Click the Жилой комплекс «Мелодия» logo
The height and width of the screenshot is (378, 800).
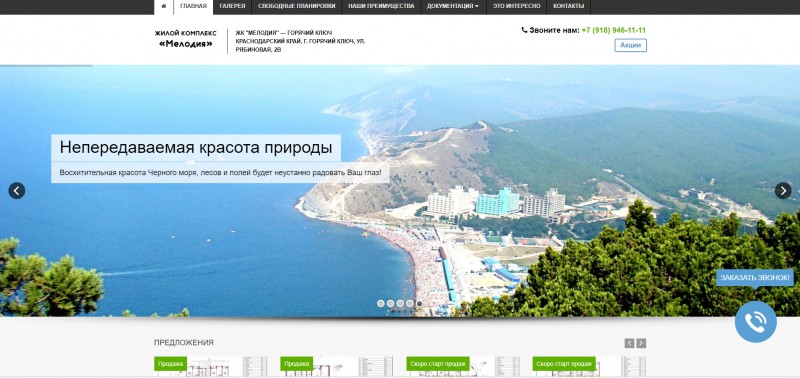186,39
